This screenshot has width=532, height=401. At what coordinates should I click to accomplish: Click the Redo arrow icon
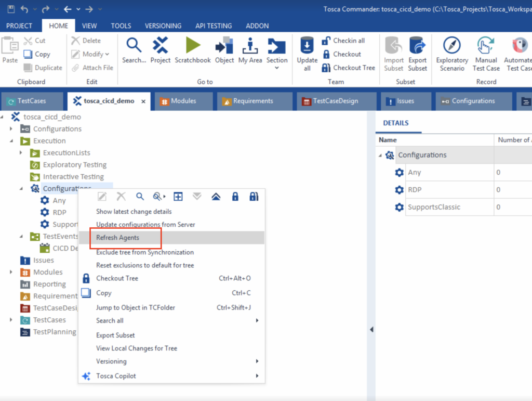46,9
